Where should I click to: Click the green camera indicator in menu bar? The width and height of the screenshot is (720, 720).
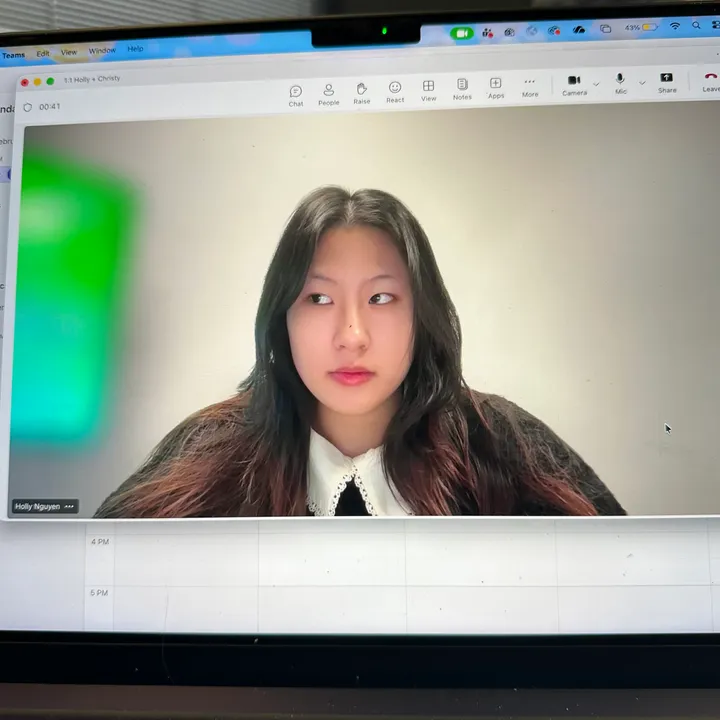(461, 33)
